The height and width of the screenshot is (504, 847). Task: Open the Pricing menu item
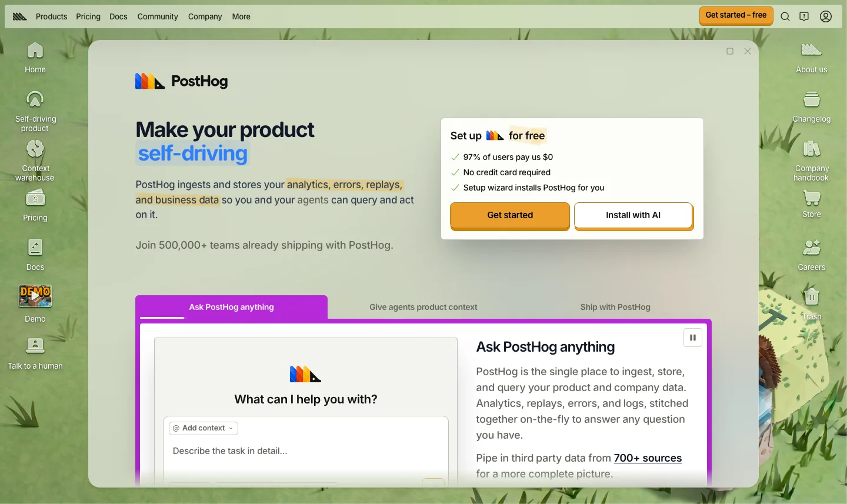click(x=88, y=16)
